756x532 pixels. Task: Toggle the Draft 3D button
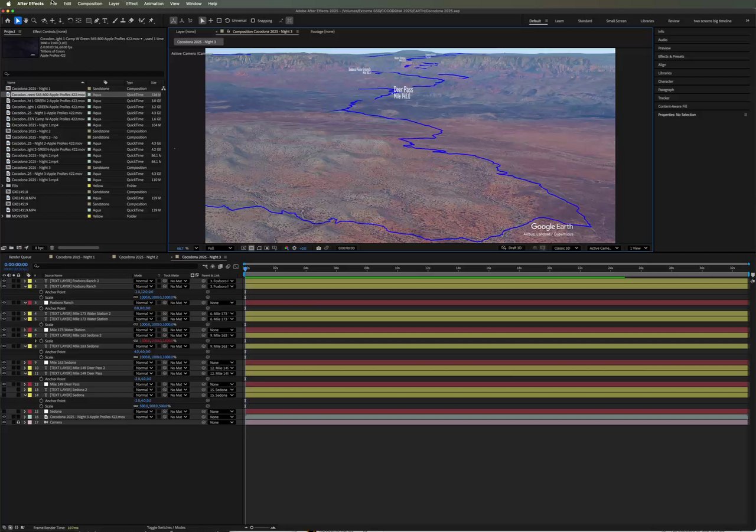(x=511, y=248)
